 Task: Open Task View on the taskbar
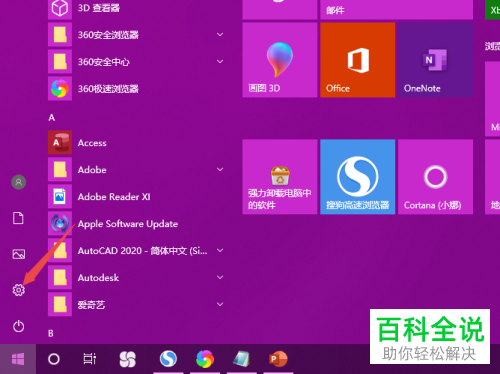point(89,359)
